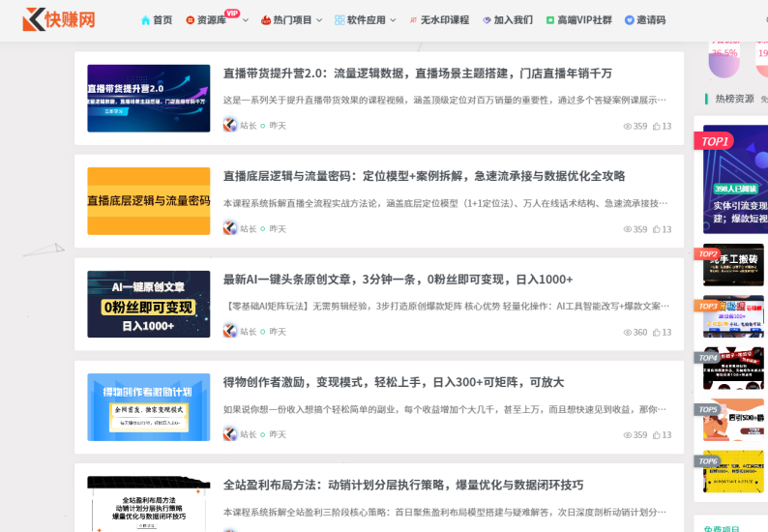Expand the 热门项目 dropdown menu
The height and width of the screenshot is (532, 768).
click(x=292, y=19)
